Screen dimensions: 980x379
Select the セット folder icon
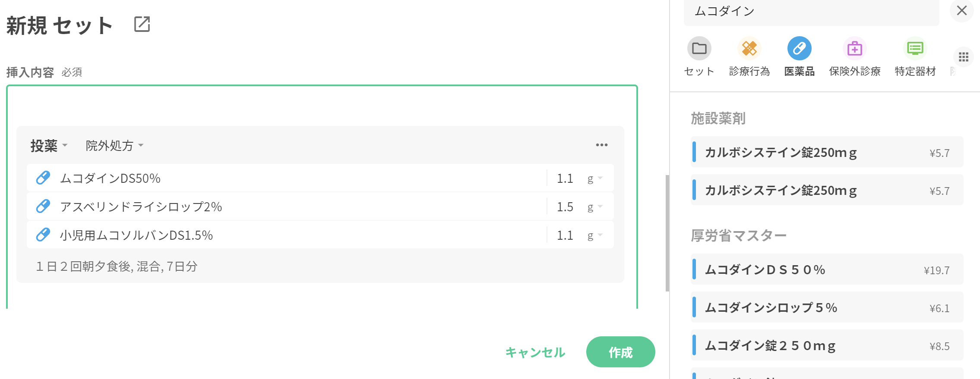(x=699, y=48)
